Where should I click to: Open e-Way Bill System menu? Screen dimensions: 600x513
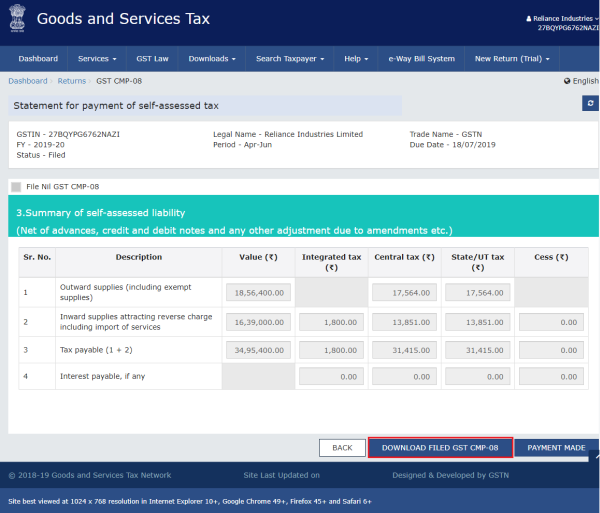coord(420,59)
